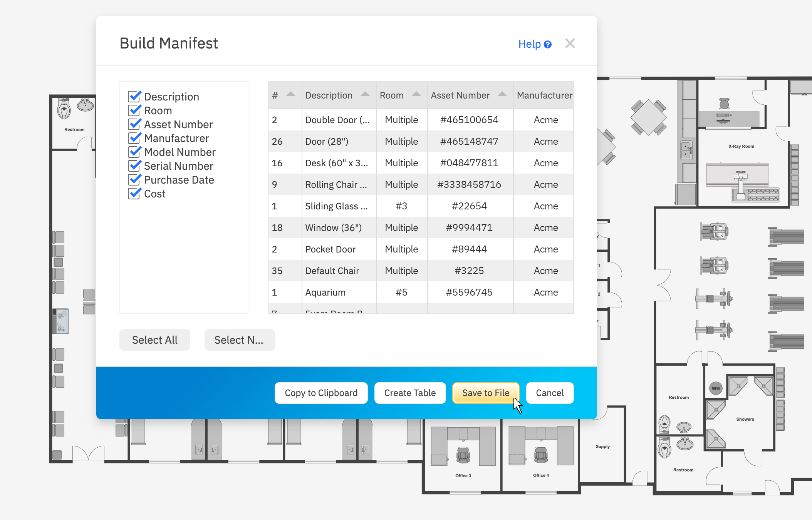812x520 pixels.
Task: Save the manifest to file
Action: tap(485, 393)
